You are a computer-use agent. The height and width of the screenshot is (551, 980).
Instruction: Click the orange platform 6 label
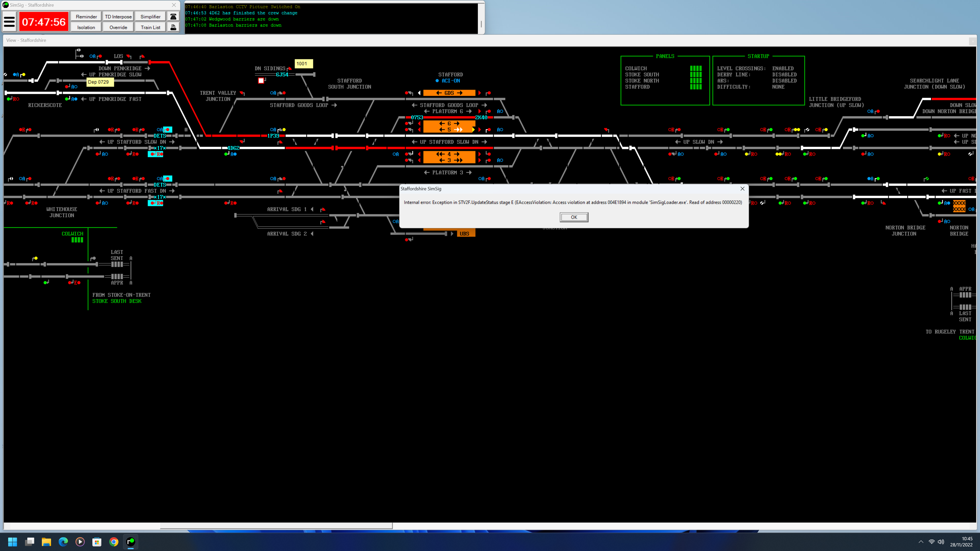(x=449, y=123)
